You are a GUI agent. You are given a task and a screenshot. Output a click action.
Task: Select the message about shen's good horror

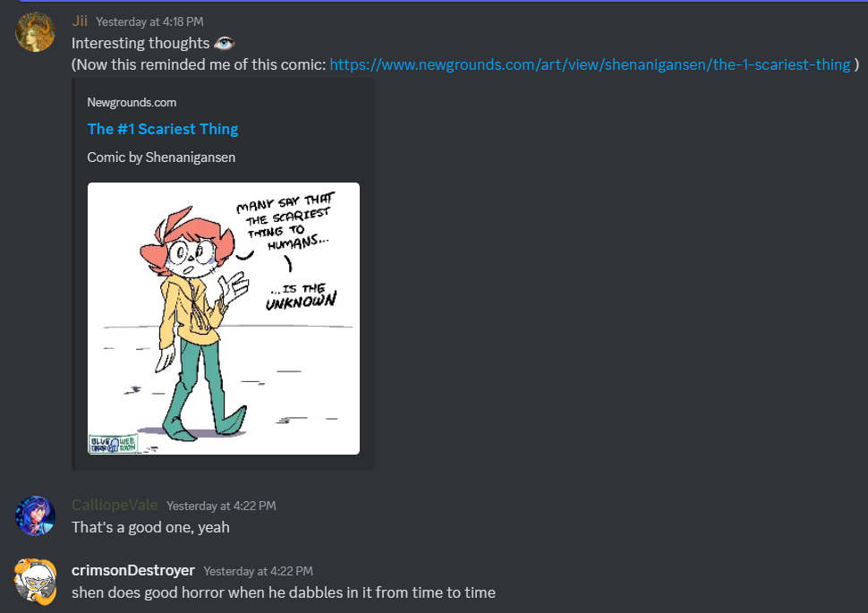[284, 592]
